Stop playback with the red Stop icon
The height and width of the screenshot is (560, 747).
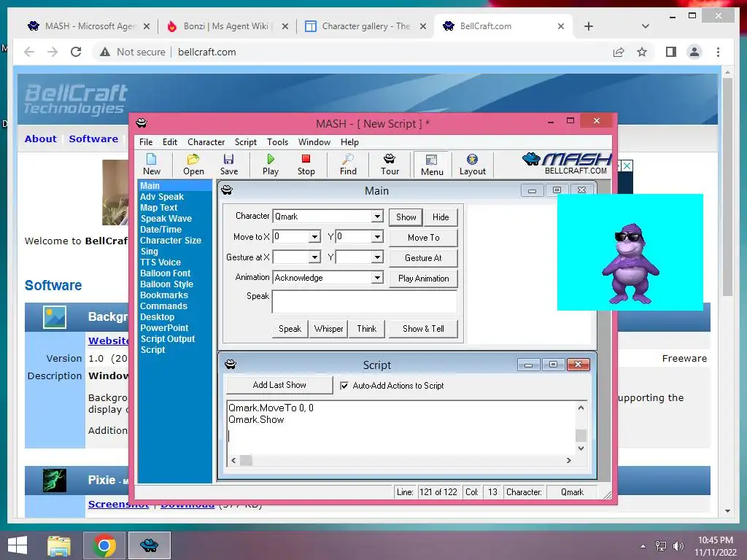tap(306, 164)
